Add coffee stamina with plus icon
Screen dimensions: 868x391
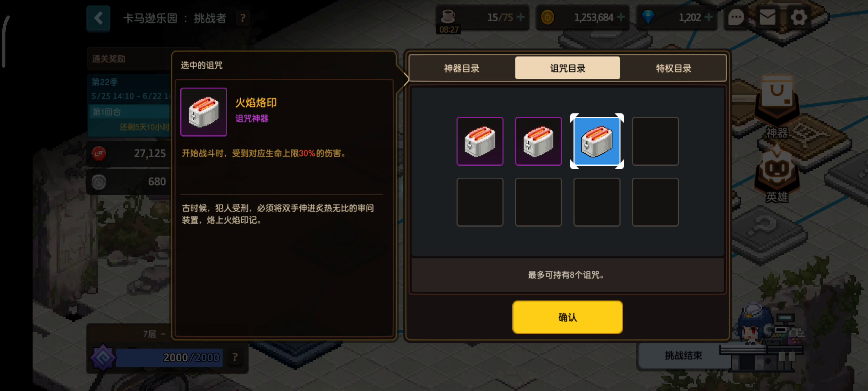pos(520,17)
